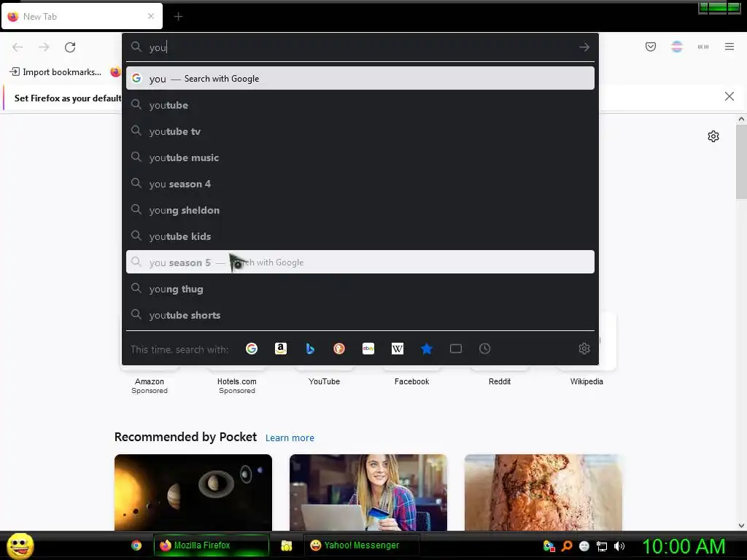Search with Google one-off icon

(252, 349)
